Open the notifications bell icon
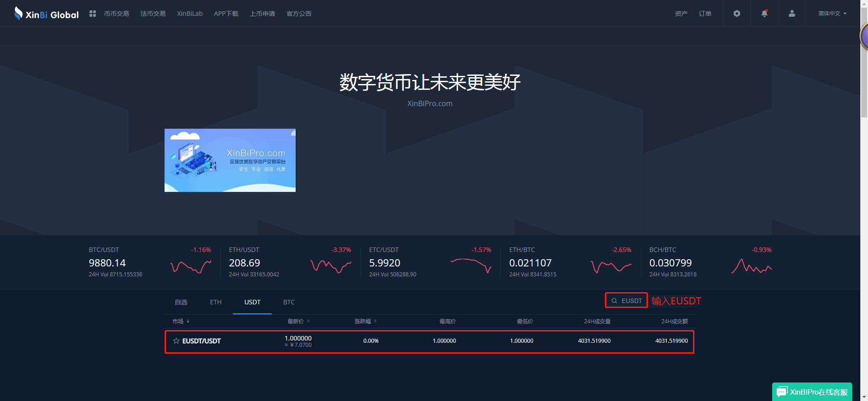The image size is (868, 401). coord(764,14)
